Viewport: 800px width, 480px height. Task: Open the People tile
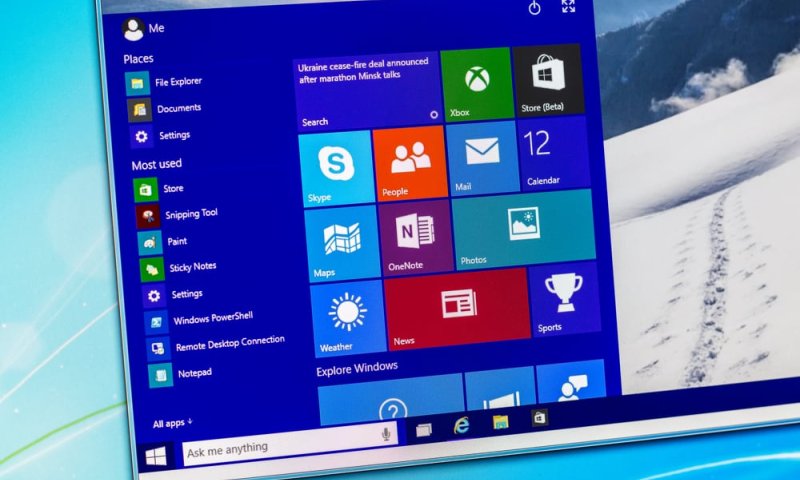(408, 162)
